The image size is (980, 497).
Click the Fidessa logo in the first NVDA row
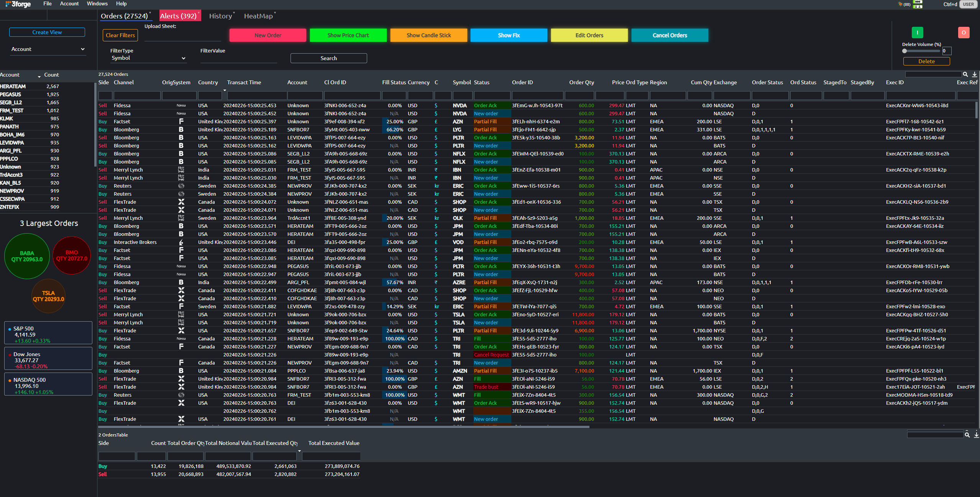181,105
